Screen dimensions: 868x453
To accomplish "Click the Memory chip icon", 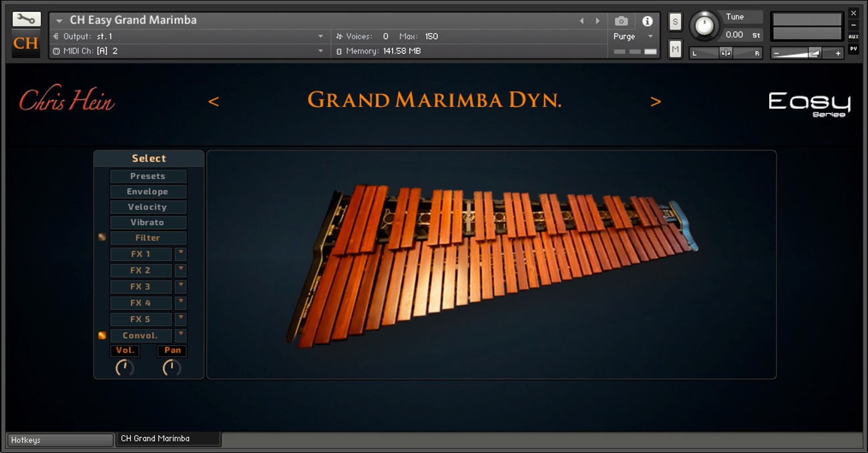I will pos(339,51).
